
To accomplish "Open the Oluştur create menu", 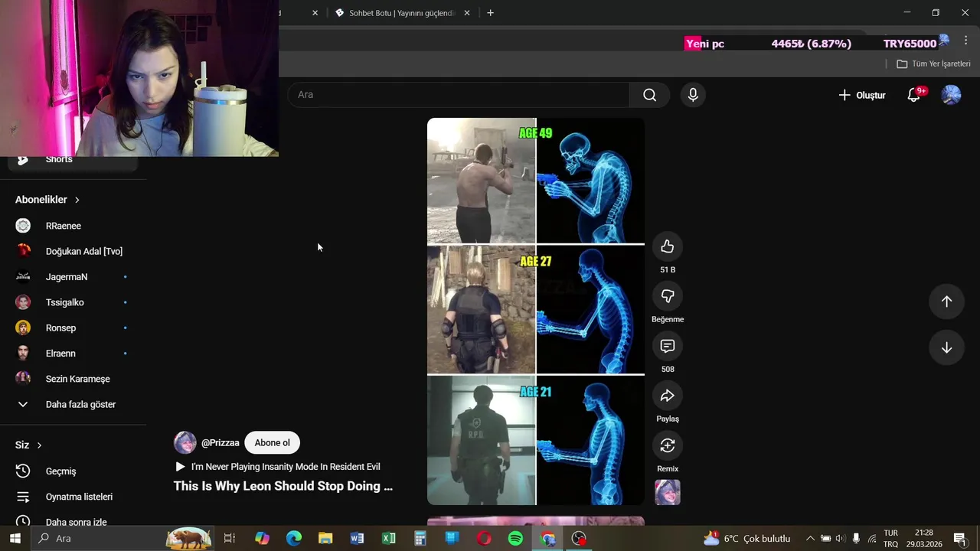I will pyautogui.click(x=862, y=95).
